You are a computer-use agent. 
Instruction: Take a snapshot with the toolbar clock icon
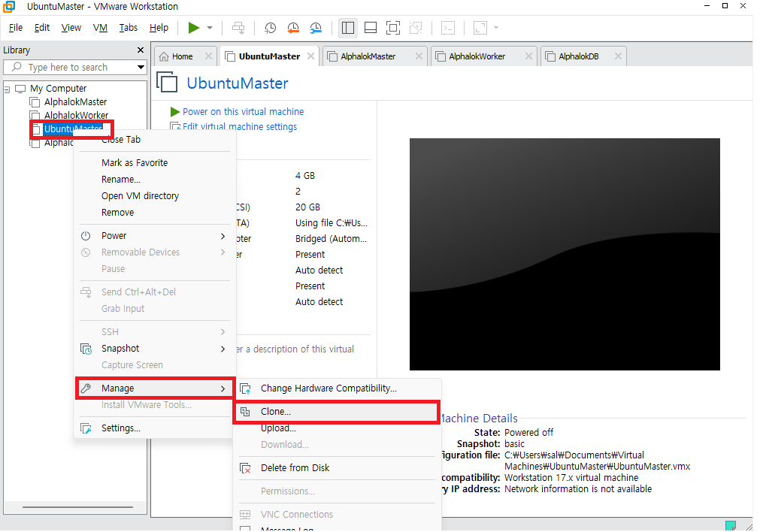[x=270, y=28]
